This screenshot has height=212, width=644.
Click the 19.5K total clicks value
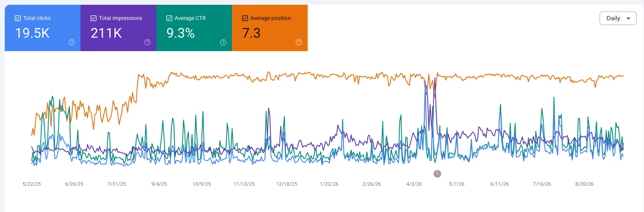point(32,33)
